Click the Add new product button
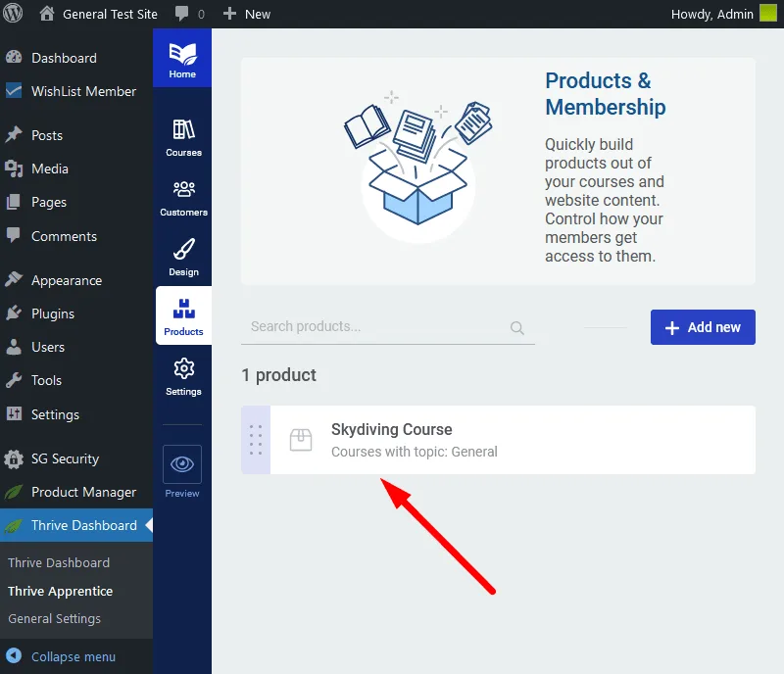Viewport: 784px width, 674px height. click(703, 327)
